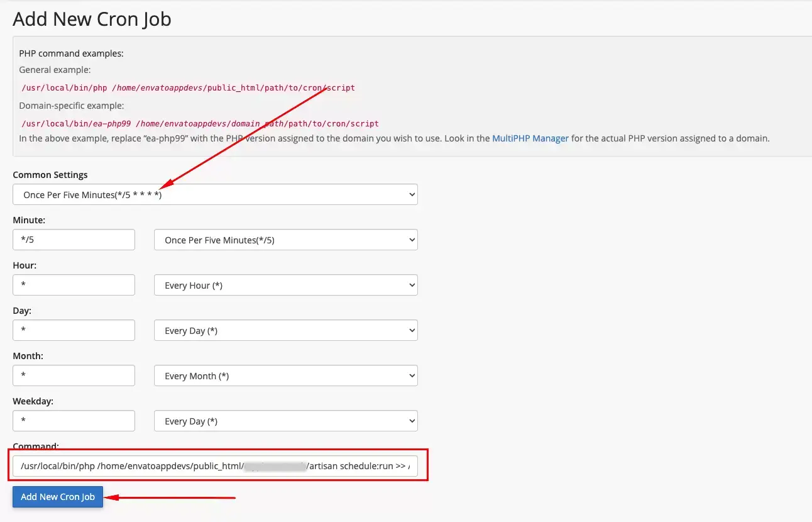This screenshot has height=522, width=812.
Task: Expand the Once Per Five Minutes(*/5) minute dropdown
Action: pyautogui.click(x=285, y=240)
